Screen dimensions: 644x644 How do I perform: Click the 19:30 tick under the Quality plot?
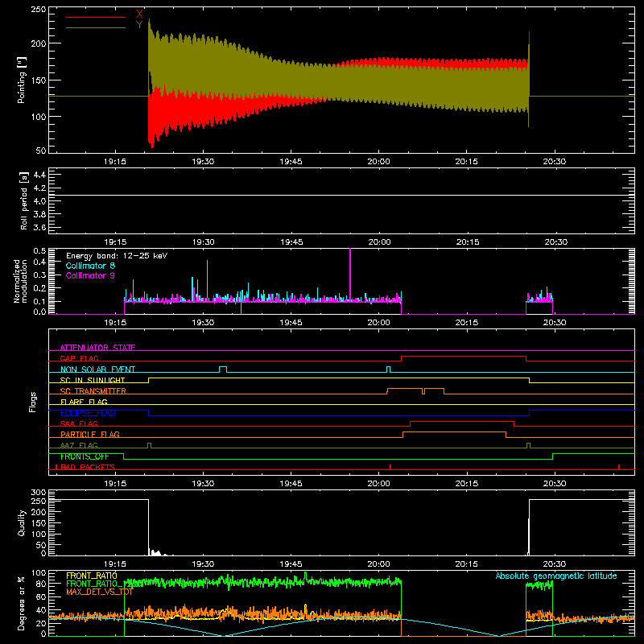click(203, 564)
